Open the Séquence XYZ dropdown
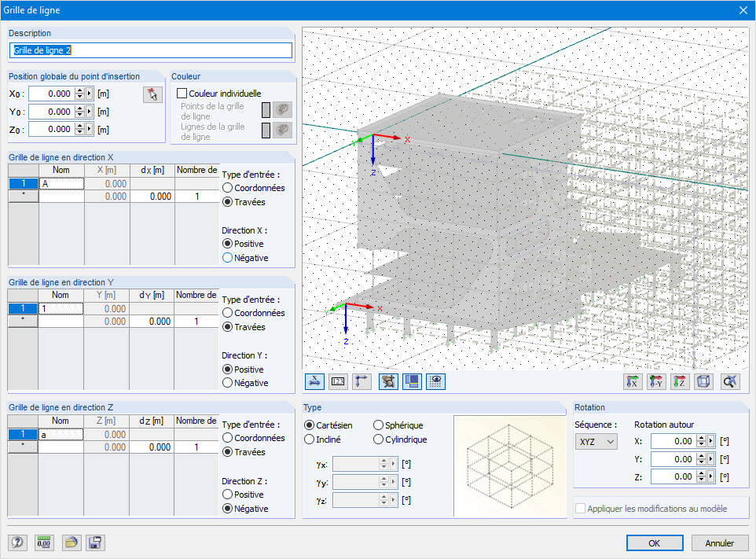756x559 pixels. point(596,442)
